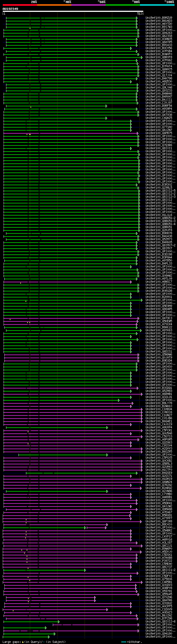Viewport: 177px width, 644px height.
Task: Select the UniRef100_A8Q530 label
Action: point(159,82)
